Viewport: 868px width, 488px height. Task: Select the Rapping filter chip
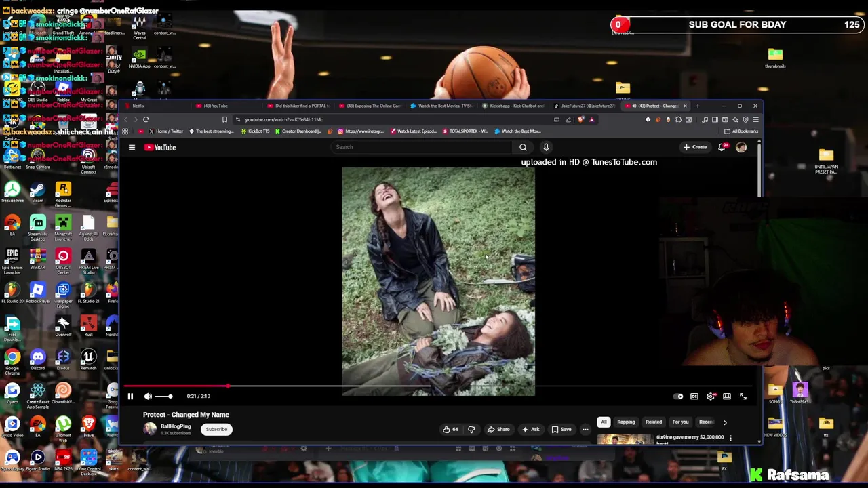[626, 422]
